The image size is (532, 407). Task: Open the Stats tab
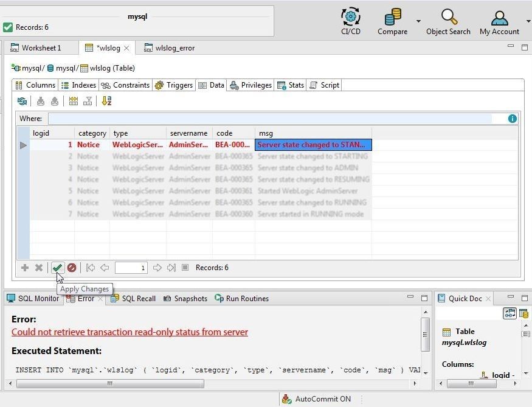click(x=291, y=85)
